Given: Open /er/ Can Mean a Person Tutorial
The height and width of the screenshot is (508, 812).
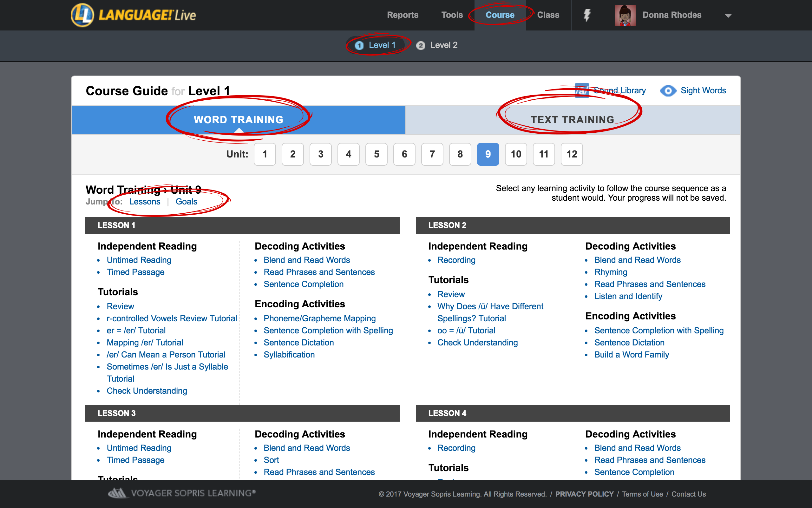Looking at the screenshot, I should (x=166, y=355).
